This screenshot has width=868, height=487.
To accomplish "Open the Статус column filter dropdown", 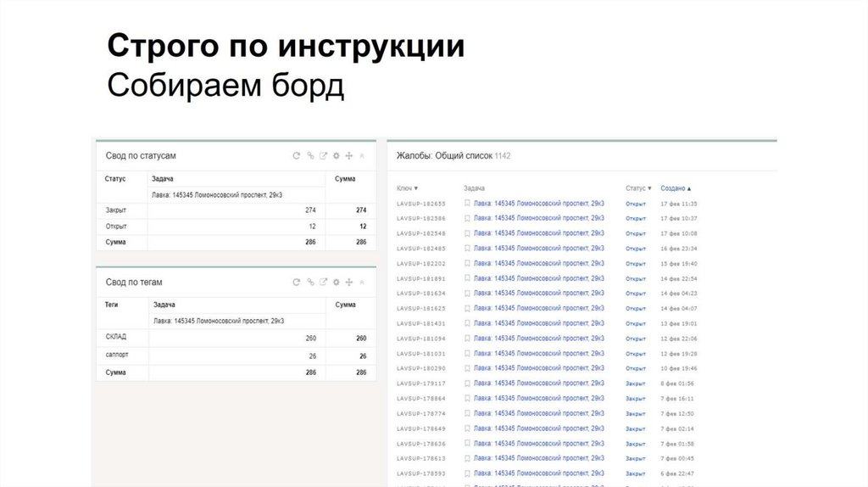I will click(x=638, y=188).
